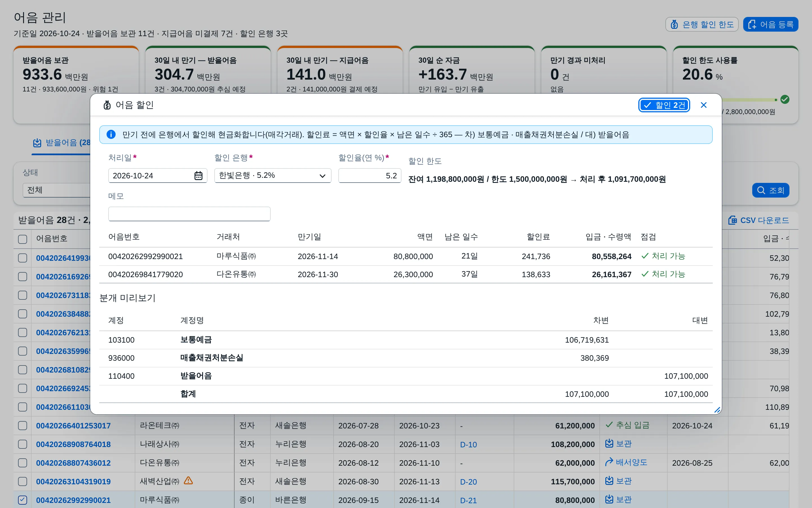Click the green check icon on 할인 한도 사용률 card
This screenshot has width=812, height=508.
[785, 99]
